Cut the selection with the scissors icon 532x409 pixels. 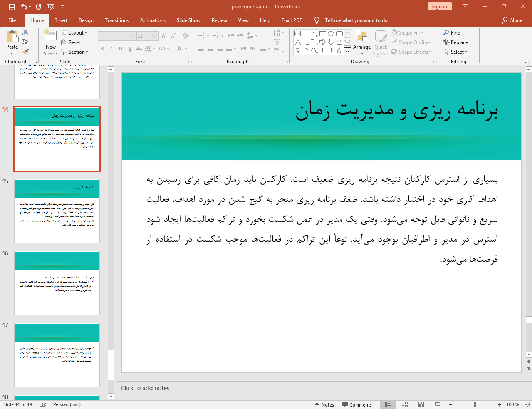click(25, 32)
